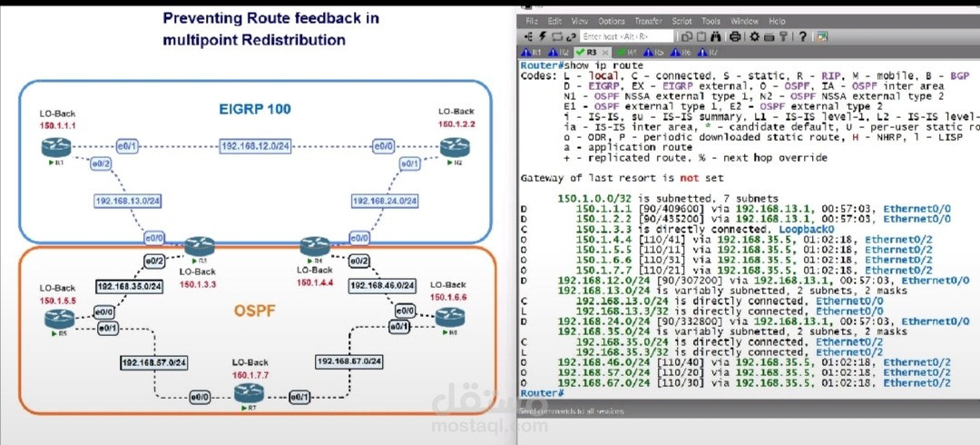Click the Print toolbar icon
The image size is (980, 445).
pyautogui.click(x=736, y=37)
